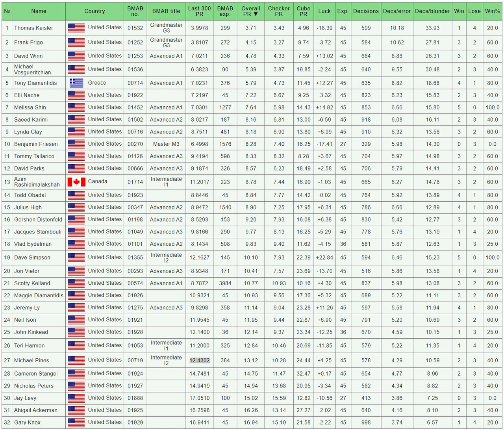Screen dimensions: 504x430
Task: Select player name Teri Harmon
Action: (x=30, y=346)
